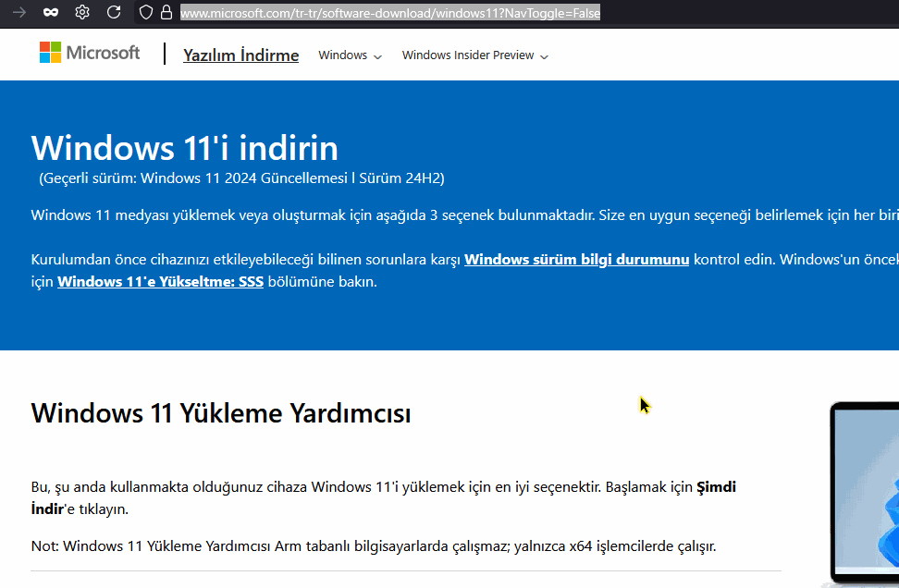Screen dimensions: 899x588
Task: Click the Microsoft logo
Action: [x=90, y=53]
